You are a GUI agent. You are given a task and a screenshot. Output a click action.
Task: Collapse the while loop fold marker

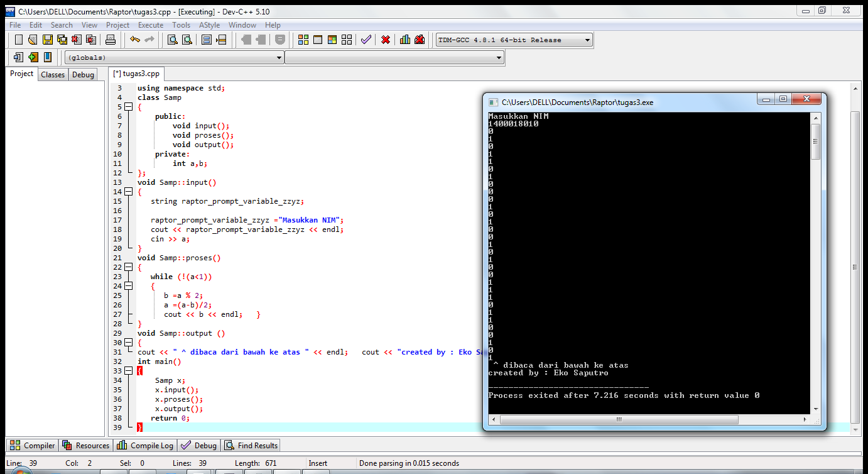pos(128,286)
